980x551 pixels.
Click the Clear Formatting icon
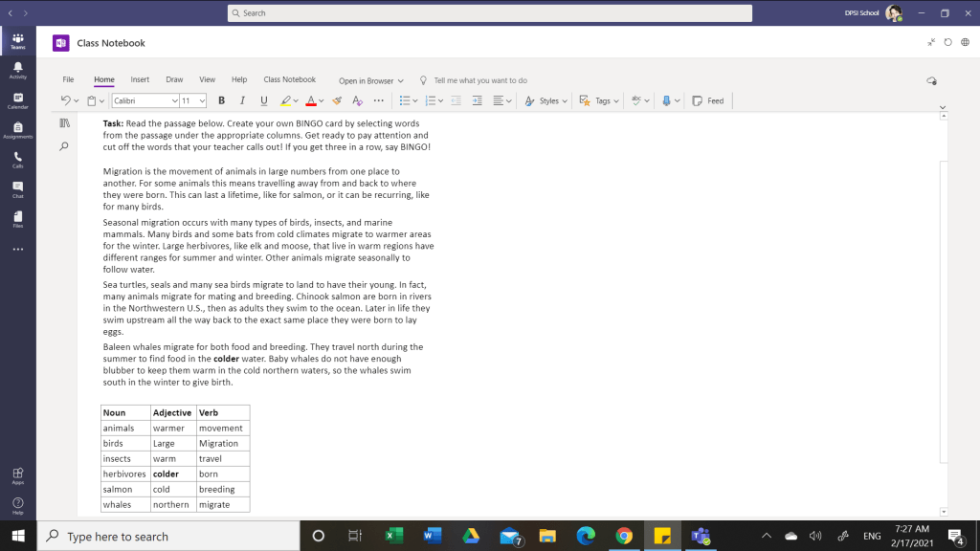[x=357, y=100]
